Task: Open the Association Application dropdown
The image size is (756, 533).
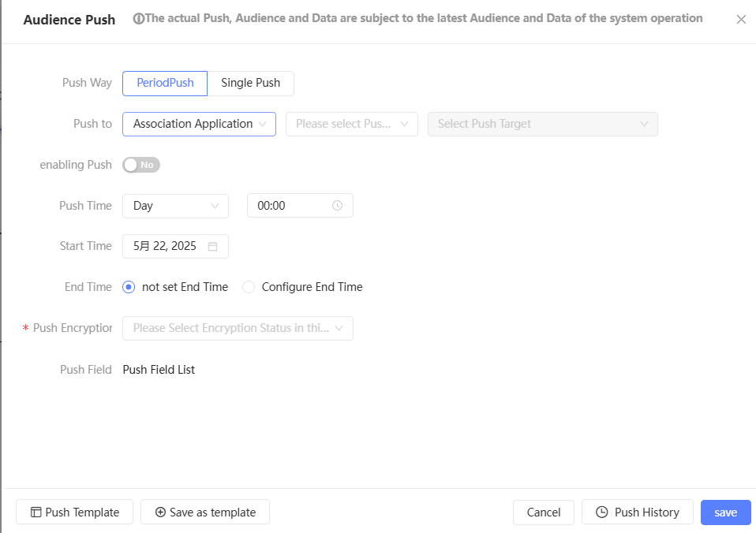Action: click(x=199, y=124)
